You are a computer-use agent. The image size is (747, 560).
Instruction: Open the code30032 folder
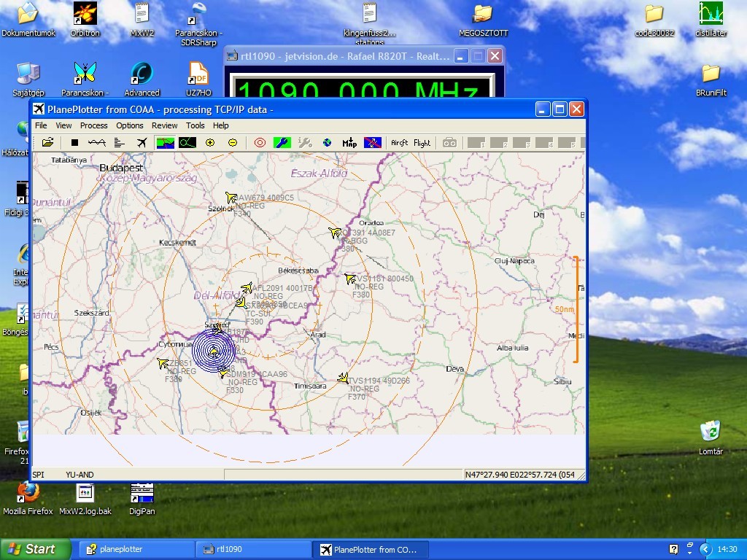654,20
